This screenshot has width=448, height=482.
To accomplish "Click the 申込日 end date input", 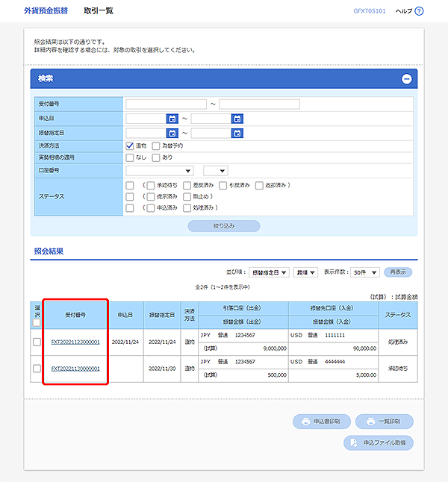I will click(211, 119).
